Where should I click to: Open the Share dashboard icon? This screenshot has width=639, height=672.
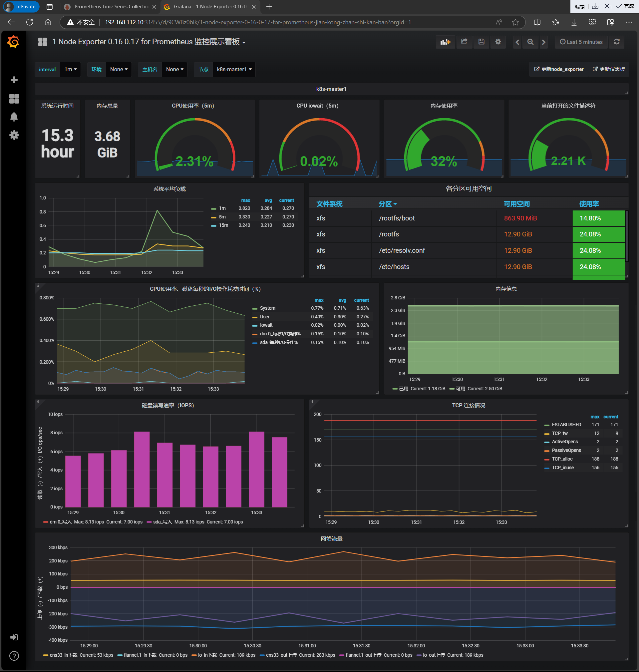[464, 42]
